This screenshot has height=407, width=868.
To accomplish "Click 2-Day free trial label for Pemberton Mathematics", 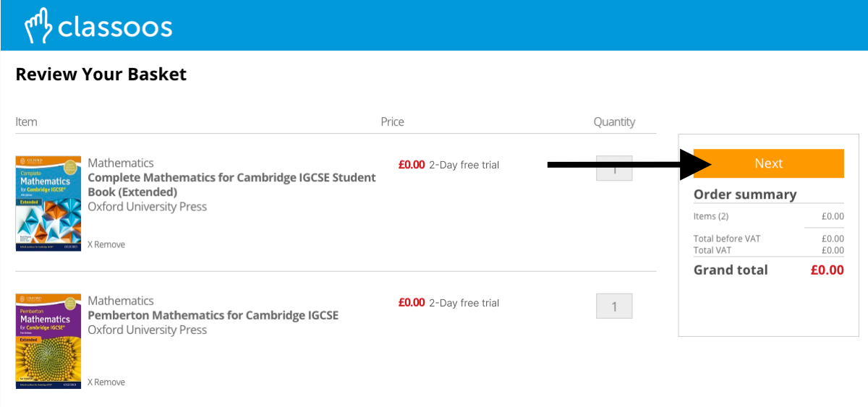I will [464, 303].
